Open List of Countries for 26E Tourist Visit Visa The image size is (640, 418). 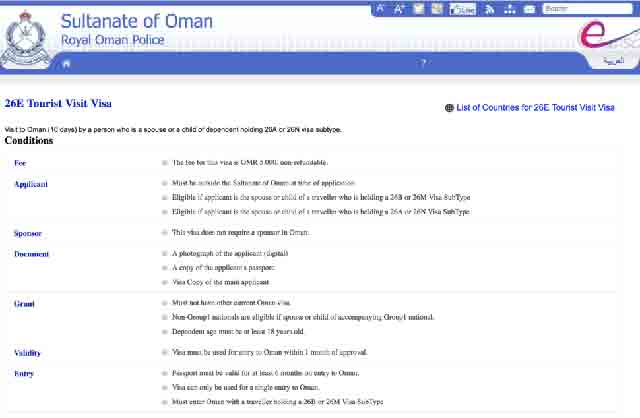pyautogui.click(x=535, y=107)
